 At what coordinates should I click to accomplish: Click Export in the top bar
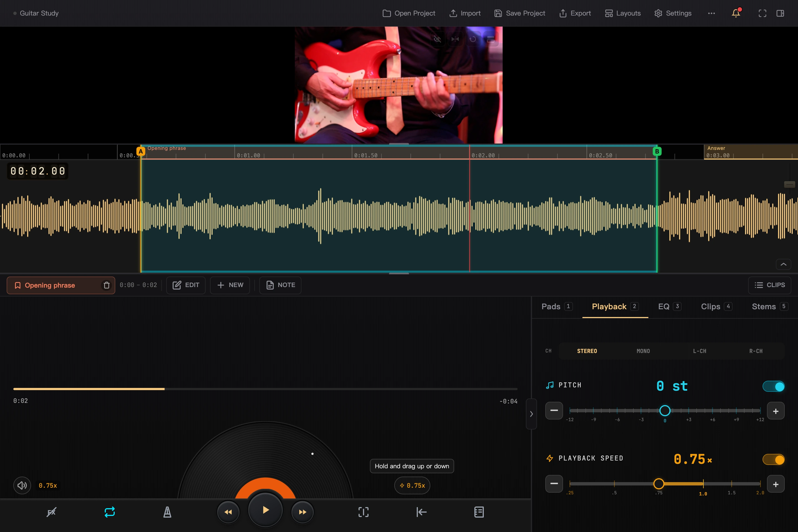pyautogui.click(x=575, y=13)
